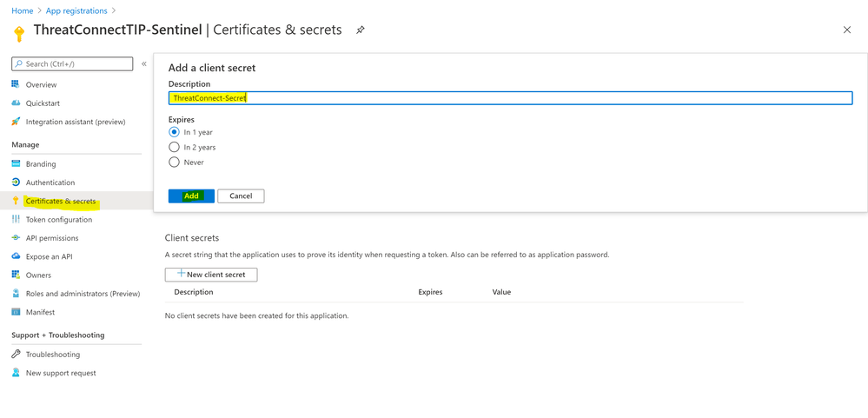Viewport: 868px width, 418px height.
Task: Click the Certificates & secrets key icon
Action: [16, 201]
